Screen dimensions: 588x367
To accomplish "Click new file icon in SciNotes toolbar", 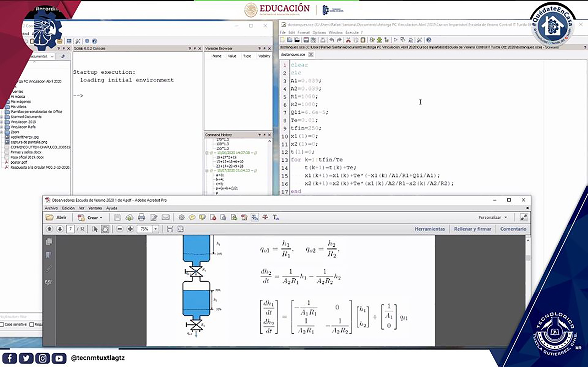I will click(282, 40).
